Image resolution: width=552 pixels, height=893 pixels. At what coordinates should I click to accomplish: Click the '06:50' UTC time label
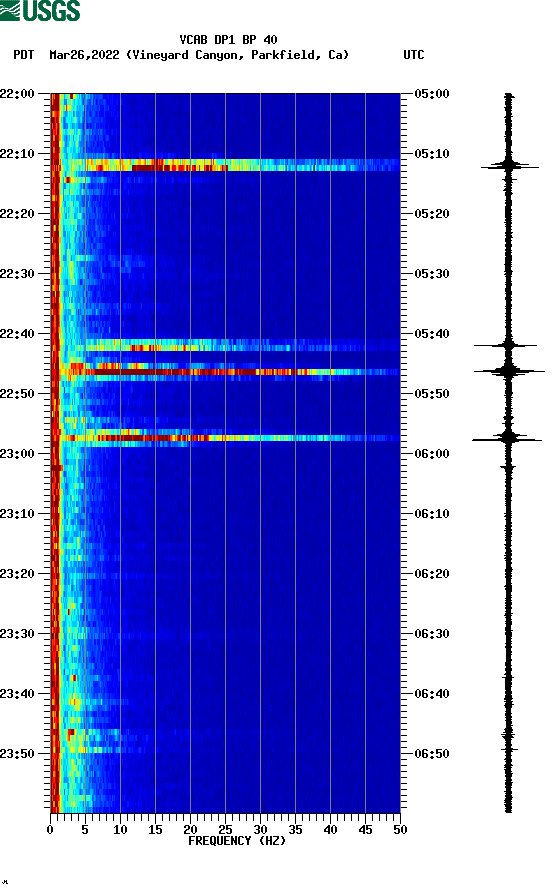tap(432, 753)
